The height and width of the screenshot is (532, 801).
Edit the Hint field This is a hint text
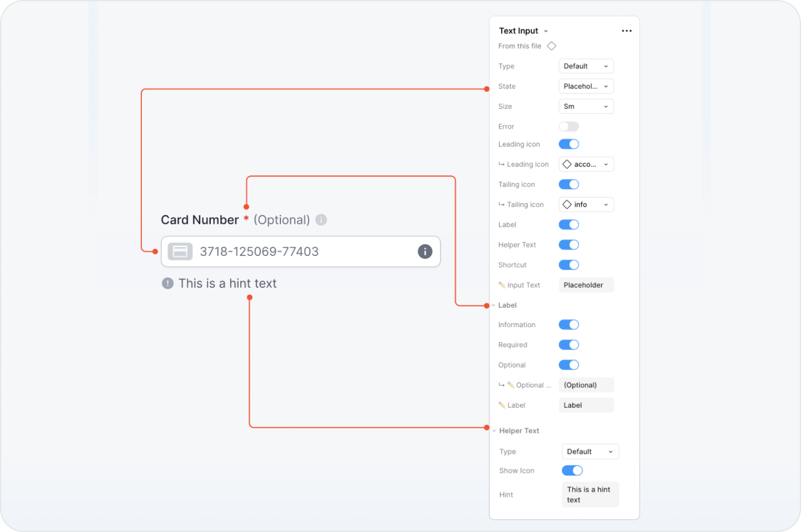[590, 494]
